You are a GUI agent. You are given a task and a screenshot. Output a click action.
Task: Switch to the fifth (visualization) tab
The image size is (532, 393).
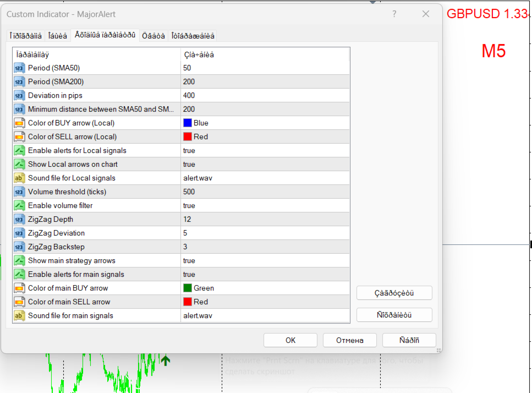pyautogui.click(x=193, y=36)
